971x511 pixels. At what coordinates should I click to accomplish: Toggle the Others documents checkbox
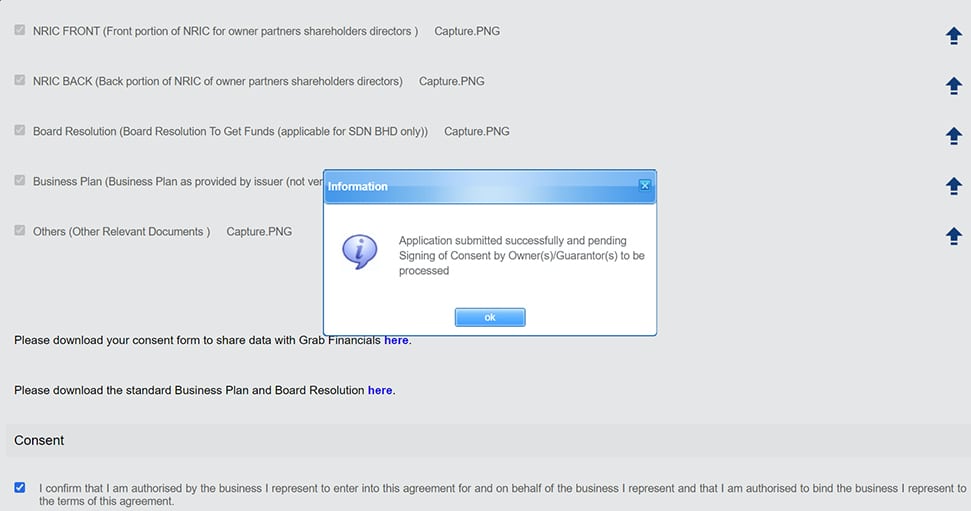(20, 230)
